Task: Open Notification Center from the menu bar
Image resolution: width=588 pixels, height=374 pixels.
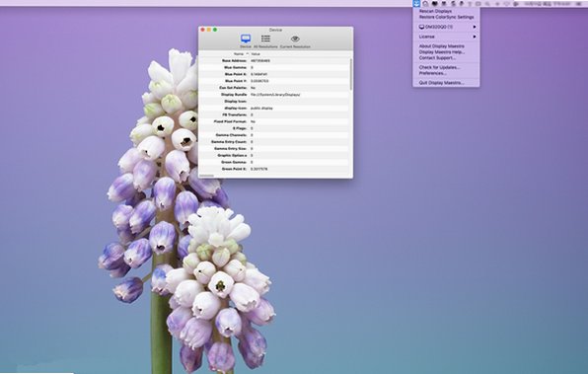Action: pyautogui.click(x=579, y=3)
